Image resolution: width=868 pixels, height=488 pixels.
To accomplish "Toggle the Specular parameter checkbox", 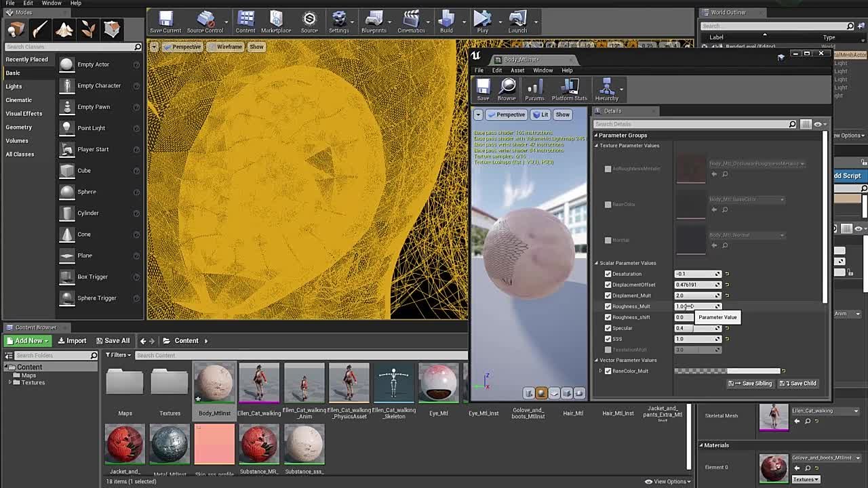I will tap(608, 328).
